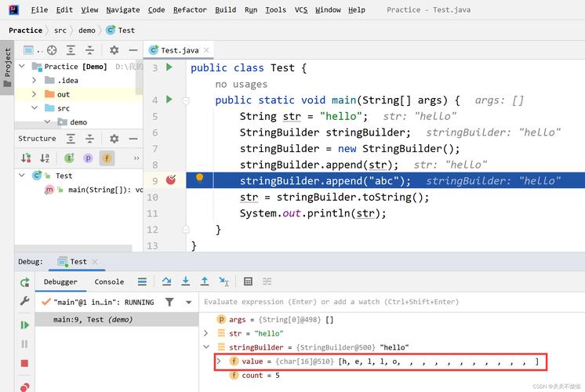Expand the value char array variable
Screen dimensions: 585x392
[220, 361]
